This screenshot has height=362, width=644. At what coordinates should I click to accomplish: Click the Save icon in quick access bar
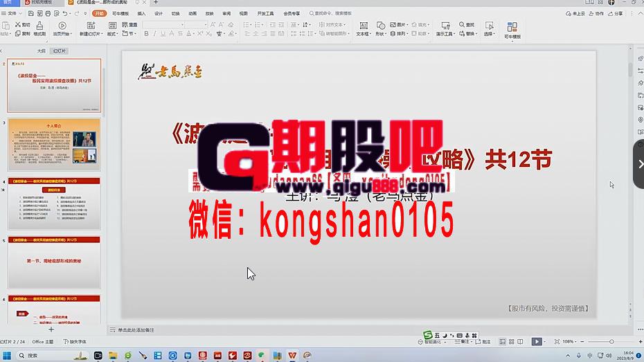[x=30, y=14]
